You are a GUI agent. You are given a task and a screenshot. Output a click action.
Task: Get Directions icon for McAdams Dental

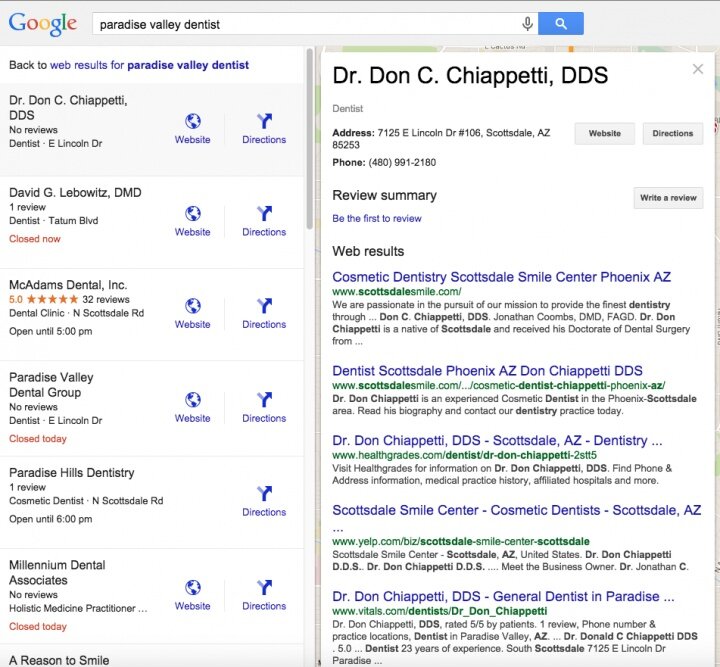pyautogui.click(x=264, y=306)
